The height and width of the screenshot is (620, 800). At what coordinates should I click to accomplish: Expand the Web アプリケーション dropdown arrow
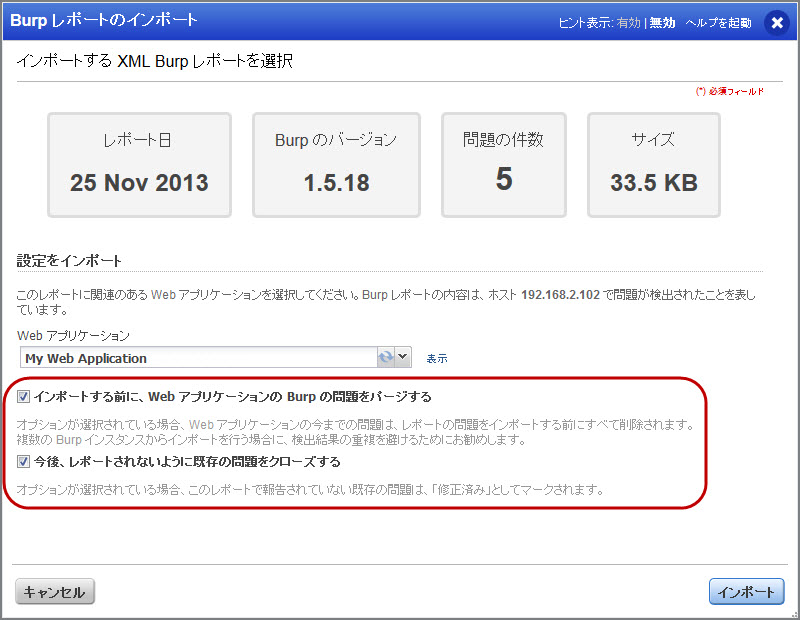point(403,358)
